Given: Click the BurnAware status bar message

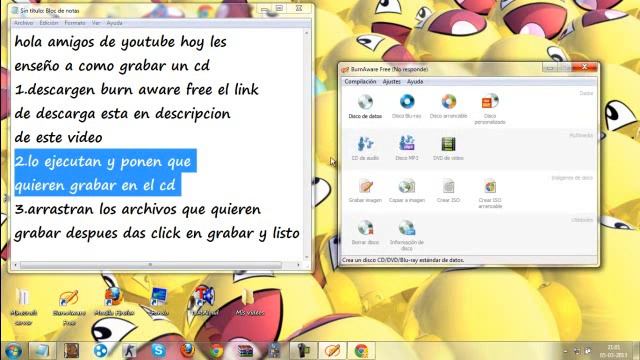Looking at the screenshot, I should (x=403, y=260).
